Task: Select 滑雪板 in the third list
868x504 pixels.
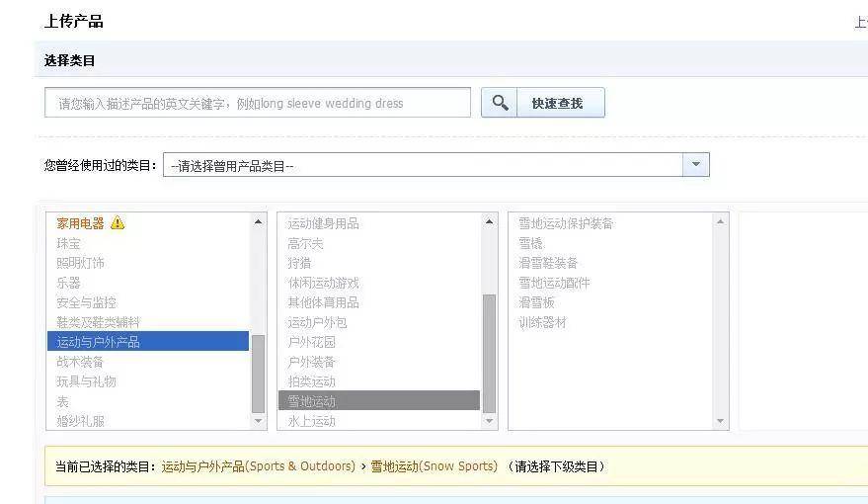Action: (536, 302)
